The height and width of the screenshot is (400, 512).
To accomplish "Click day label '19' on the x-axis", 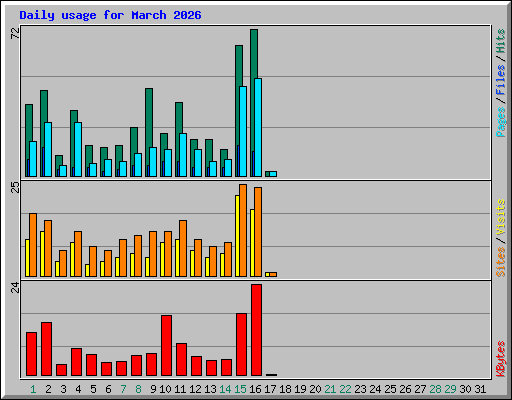I will click(x=300, y=389).
